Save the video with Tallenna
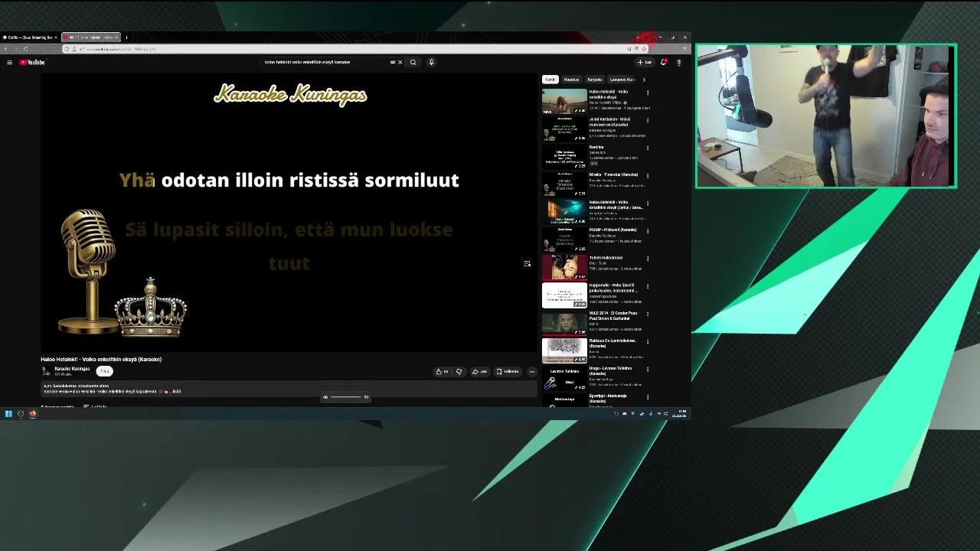This screenshot has height=551, width=980. click(508, 372)
